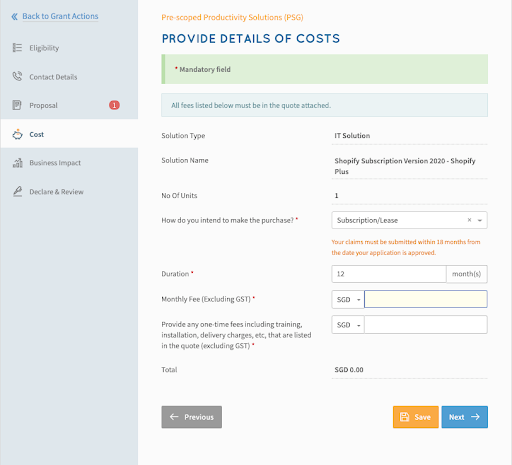This screenshot has height=465, width=512.
Task: Click the month(s) unit label
Action: (467, 274)
